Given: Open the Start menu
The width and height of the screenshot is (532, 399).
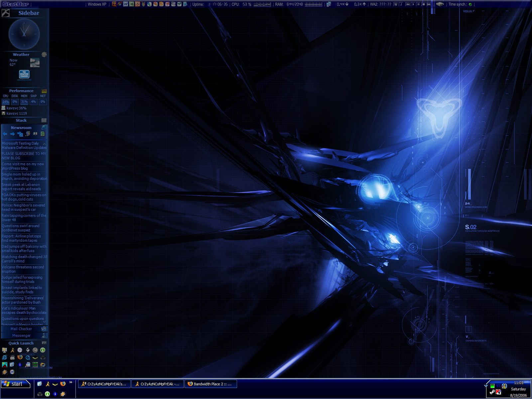Looking at the screenshot, I should pos(15,384).
